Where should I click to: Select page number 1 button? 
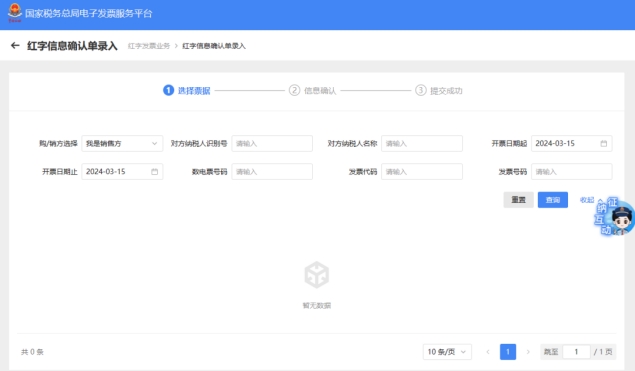tap(508, 352)
